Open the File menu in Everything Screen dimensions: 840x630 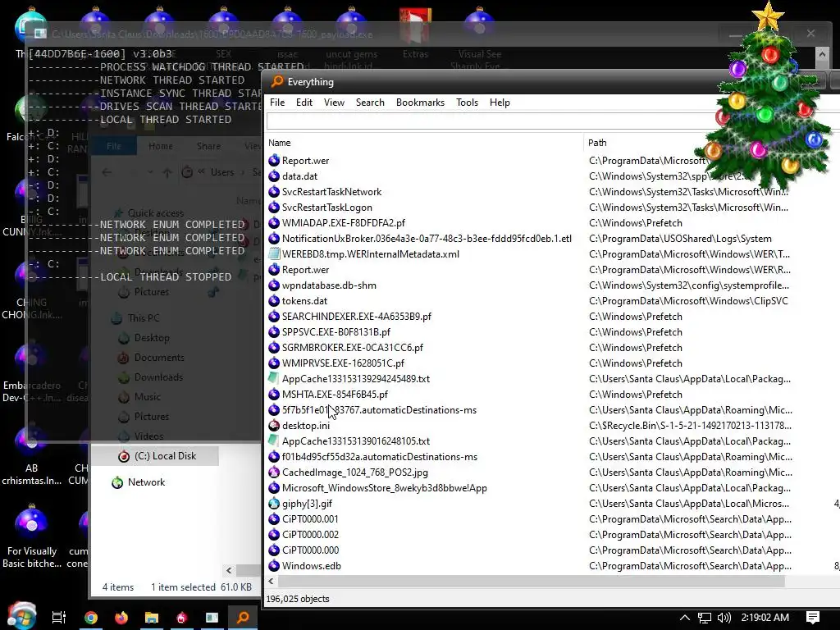[277, 103]
